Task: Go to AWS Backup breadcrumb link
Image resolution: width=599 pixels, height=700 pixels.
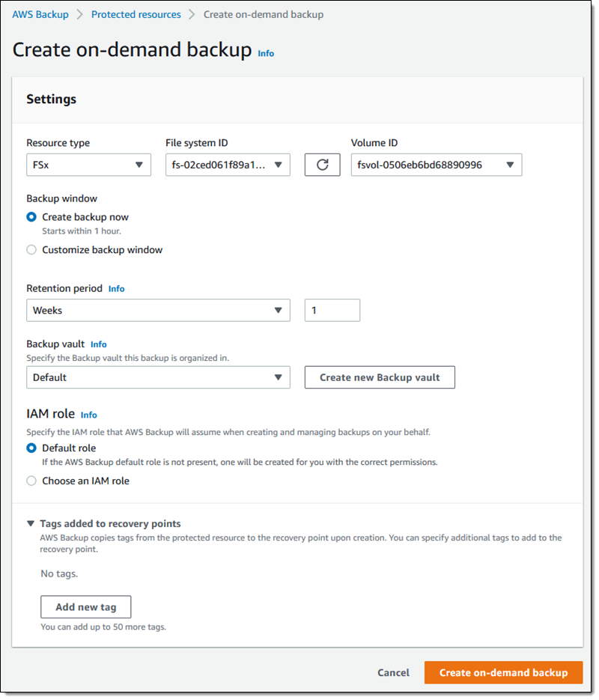Action: coord(40,14)
